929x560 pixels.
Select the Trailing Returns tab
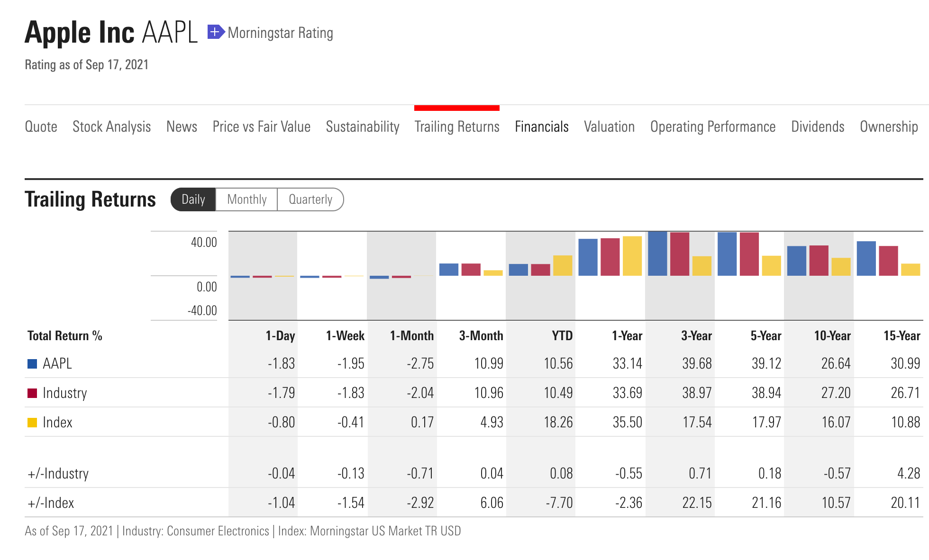pos(457,126)
